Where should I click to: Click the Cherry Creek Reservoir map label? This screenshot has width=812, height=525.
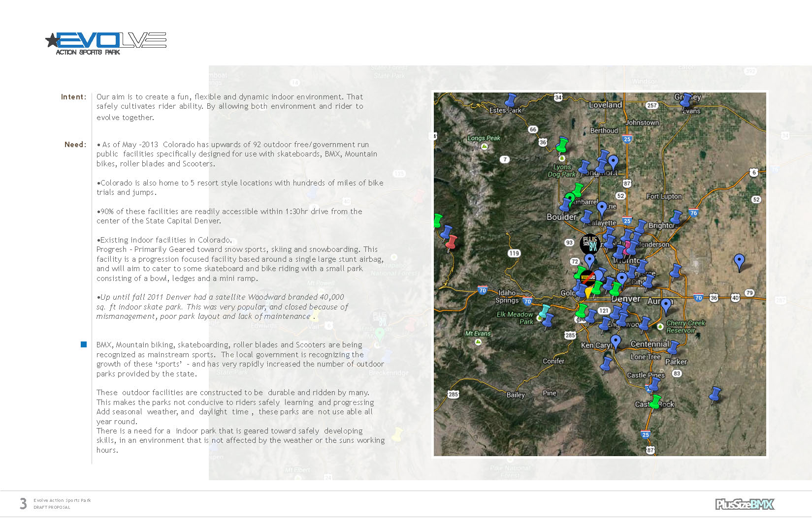(x=685, y=327)
